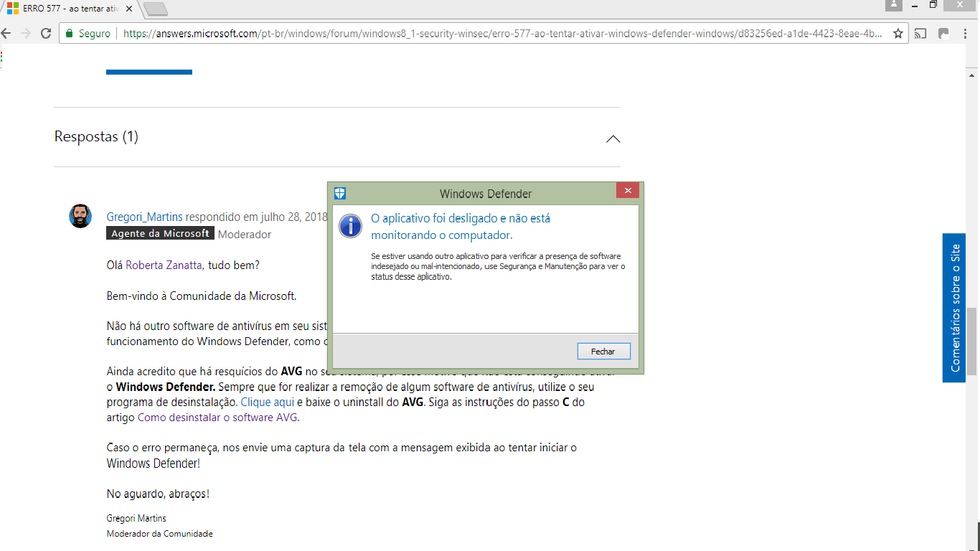Click the scrollbar's up arrow

coord(972,74)
